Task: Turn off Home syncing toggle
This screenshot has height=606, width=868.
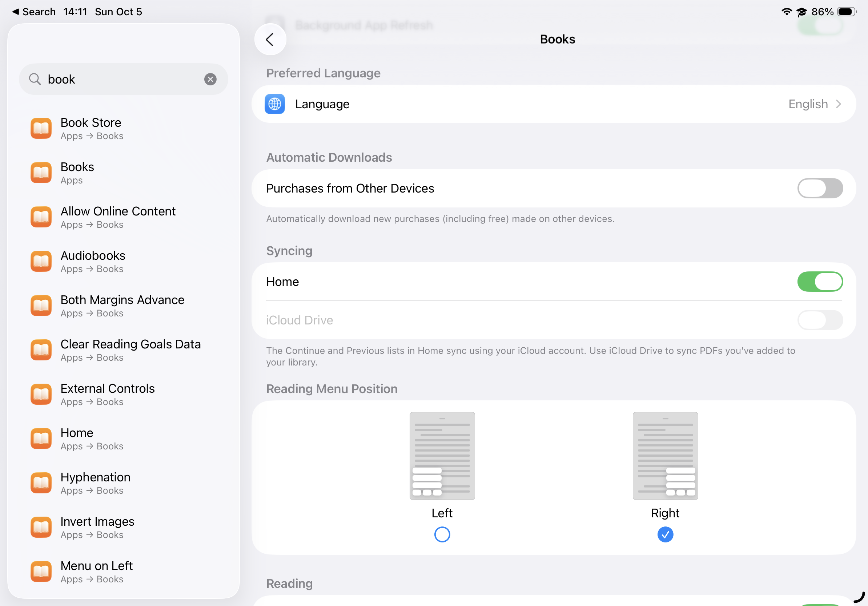Action: point(820,282)
